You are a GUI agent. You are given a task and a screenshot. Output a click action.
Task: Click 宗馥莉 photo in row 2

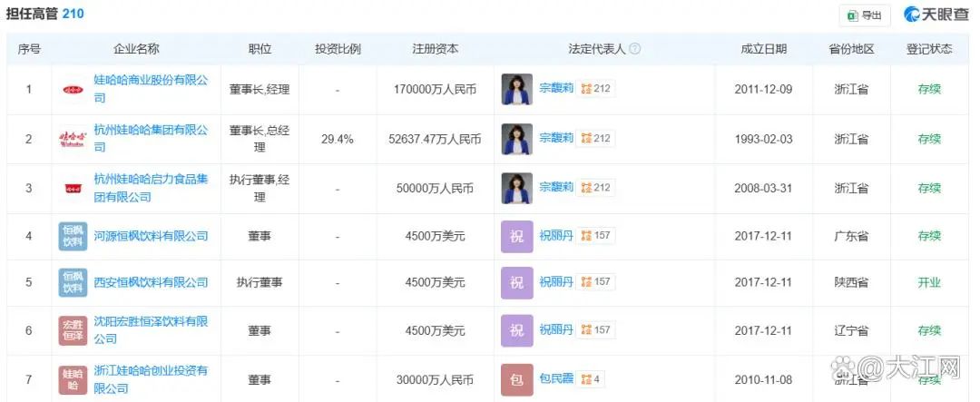click(517, 139)
